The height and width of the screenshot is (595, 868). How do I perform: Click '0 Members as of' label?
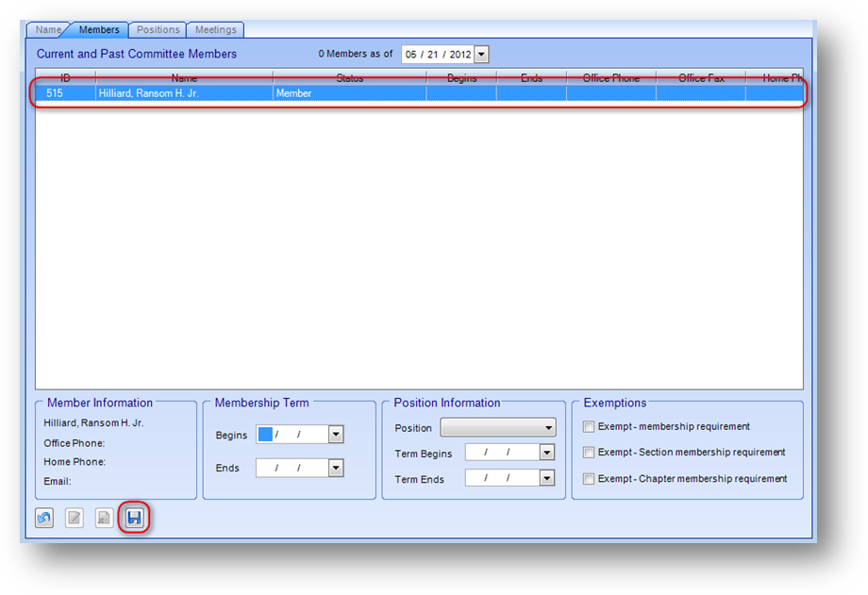pyautogui.click(x=356, y=54)
